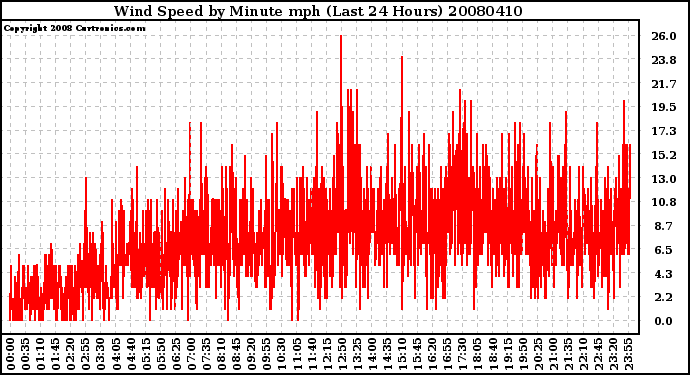Select the 19.5 y-axis value
Viewport: 690px width, 375px height.
tap(664, 107)
